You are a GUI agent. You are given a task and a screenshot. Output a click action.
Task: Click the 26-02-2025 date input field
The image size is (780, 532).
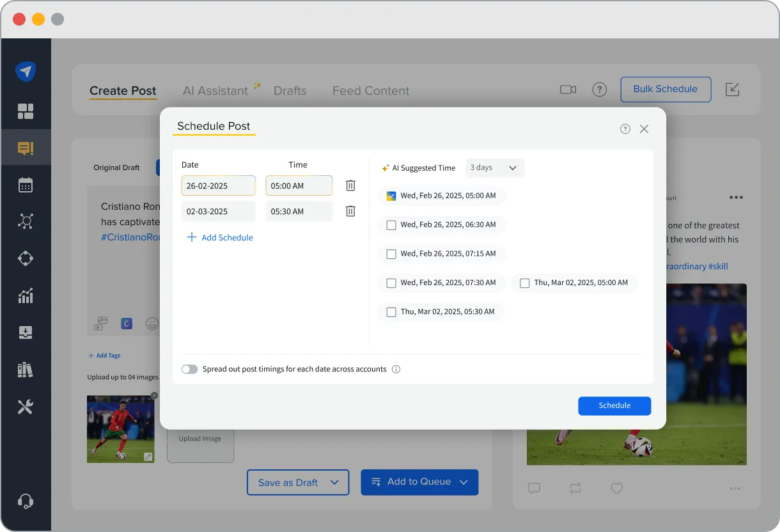218,185
